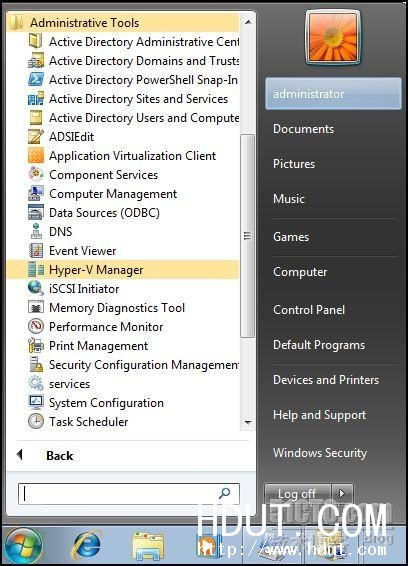This screenshot has width=408, height=566.
Task: Click the Start menu search box
Action: pos(129,494)
